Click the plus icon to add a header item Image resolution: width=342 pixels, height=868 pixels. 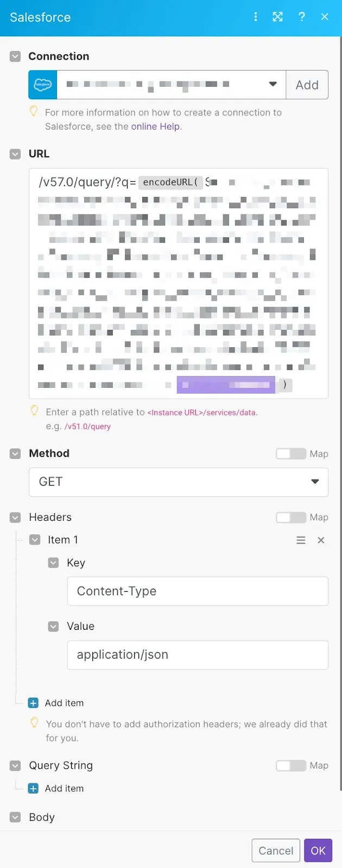coord(34,703)
